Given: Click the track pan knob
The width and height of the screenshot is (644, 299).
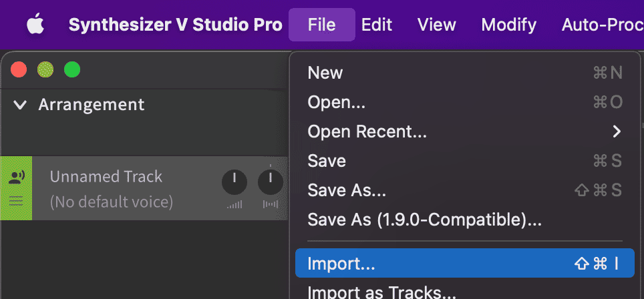Looking at the screenshot, I should (271, 181).
